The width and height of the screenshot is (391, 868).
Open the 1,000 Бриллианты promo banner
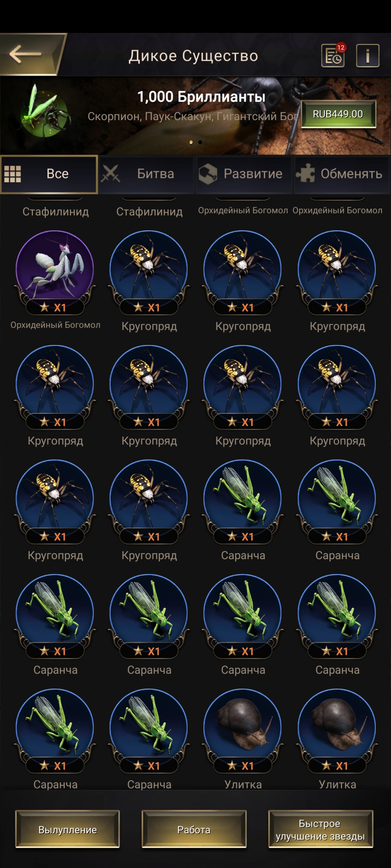pyautogui.click(x=195, y=116)
